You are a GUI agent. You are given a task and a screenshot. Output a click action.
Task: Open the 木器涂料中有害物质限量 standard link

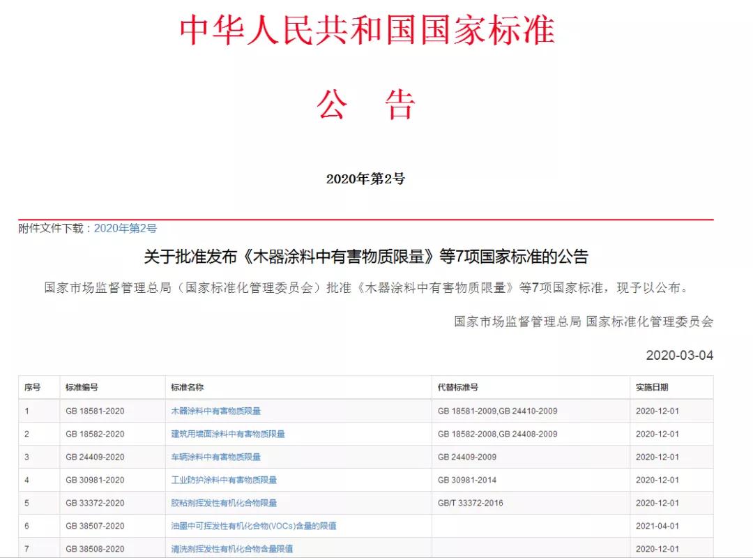click(215, 411)
